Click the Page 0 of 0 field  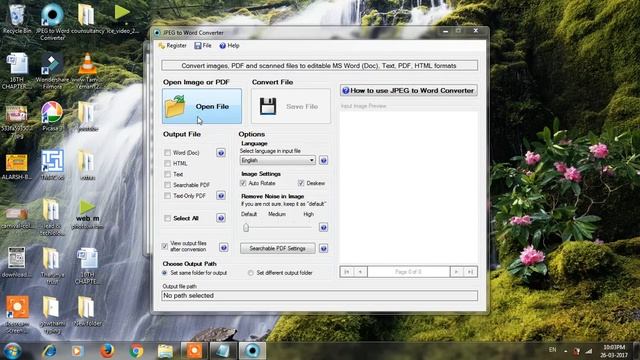coord(409,272)
